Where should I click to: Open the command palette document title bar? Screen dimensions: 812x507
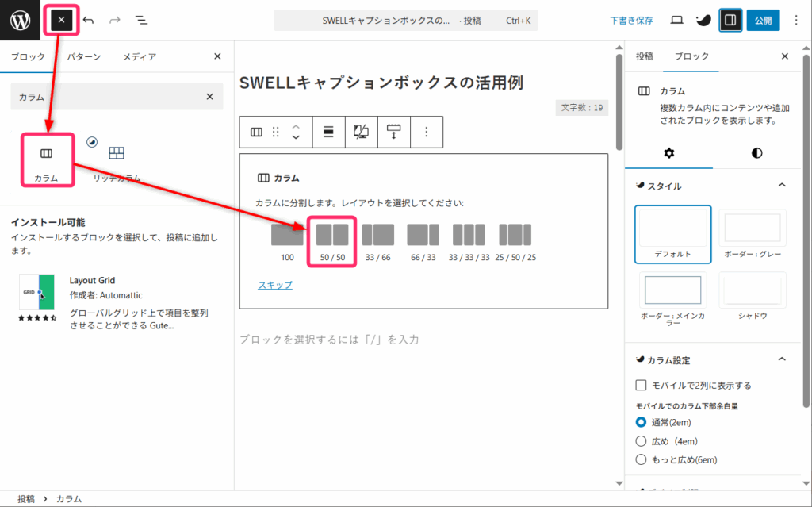(405, 20)
